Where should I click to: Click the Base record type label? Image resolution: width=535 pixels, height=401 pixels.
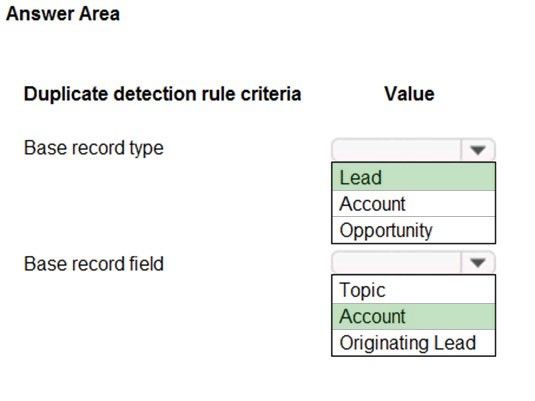93,148
